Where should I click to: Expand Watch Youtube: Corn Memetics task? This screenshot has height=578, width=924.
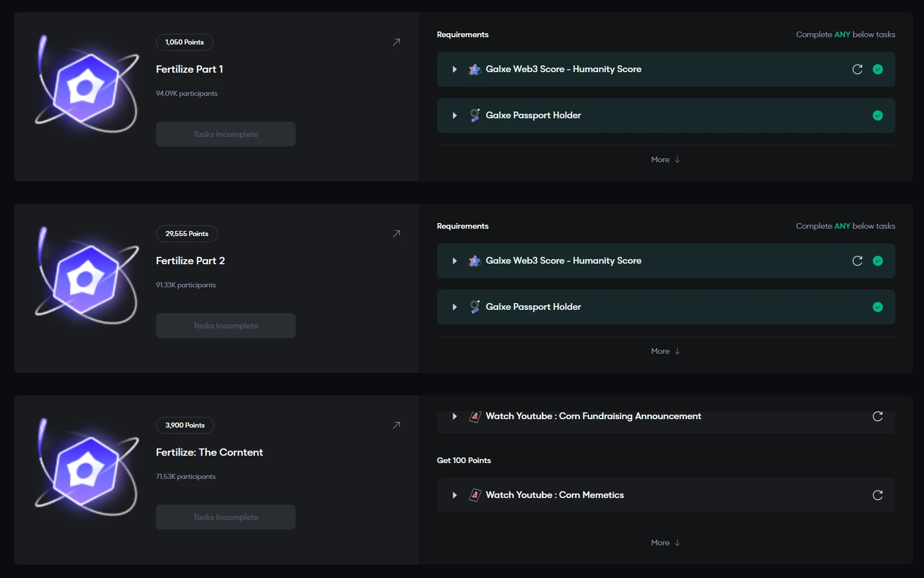(454, 495)
